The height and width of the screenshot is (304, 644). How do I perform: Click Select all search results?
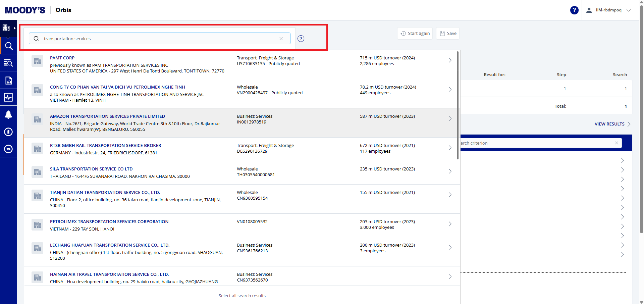click(x=242, y=296)
